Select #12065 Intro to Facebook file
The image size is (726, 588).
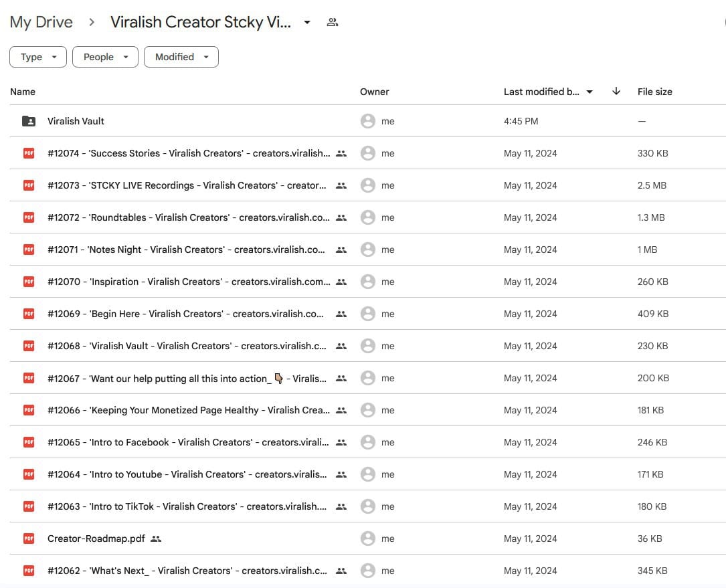tap(187, 442)
